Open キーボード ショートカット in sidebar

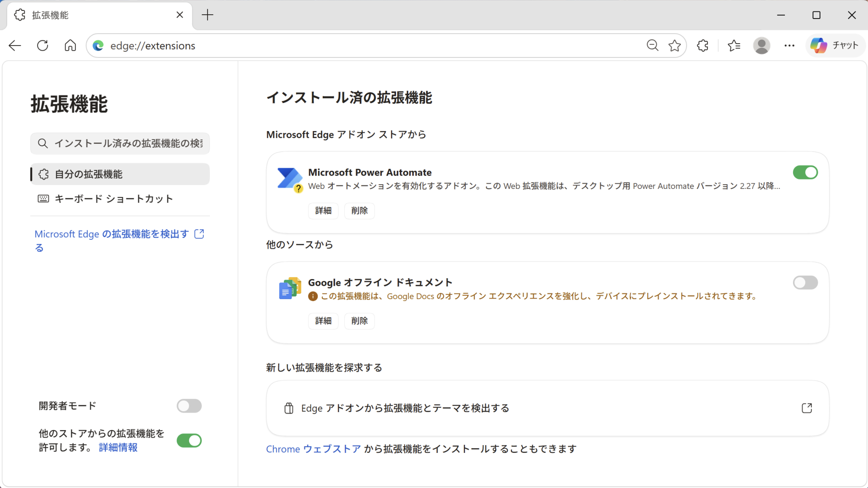click(120, 199)
